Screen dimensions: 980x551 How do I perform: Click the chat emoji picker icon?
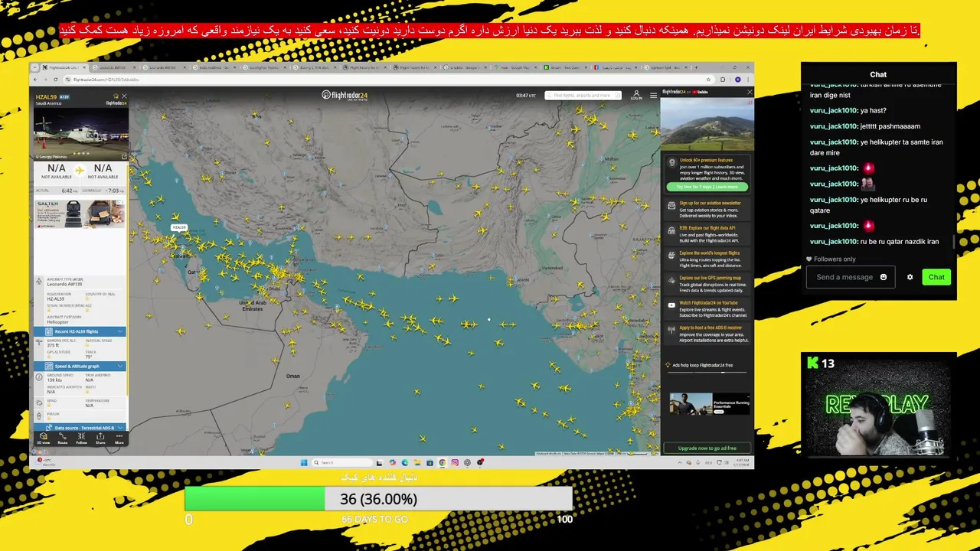coord(883,277)
